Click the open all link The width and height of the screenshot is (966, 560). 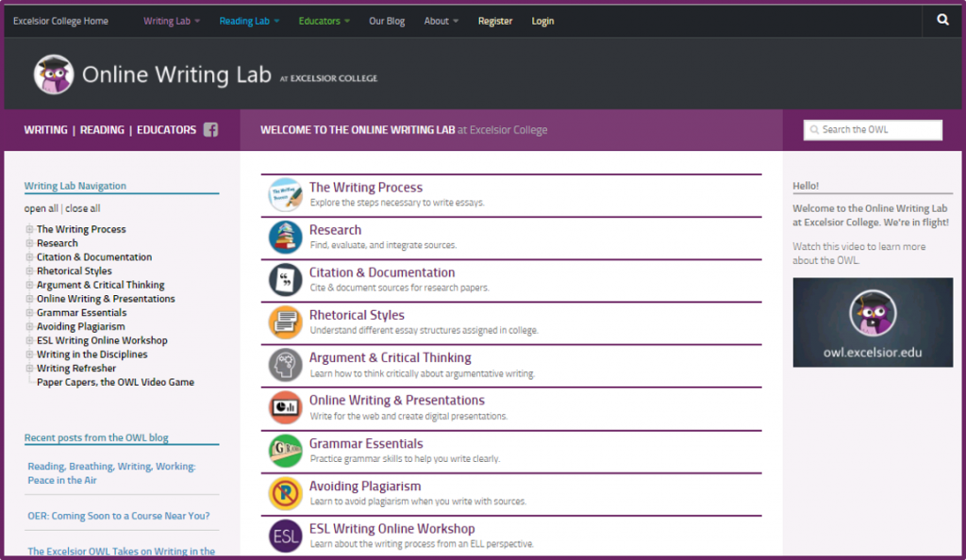[42, 208]
